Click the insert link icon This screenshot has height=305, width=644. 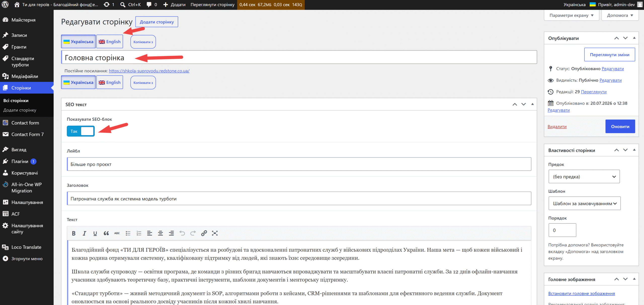[204, 233]
